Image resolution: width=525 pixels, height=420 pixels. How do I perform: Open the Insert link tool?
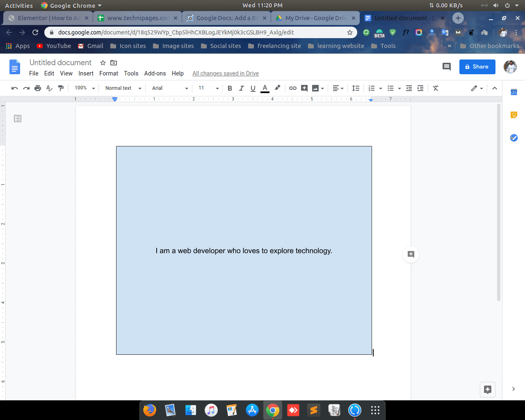[292, 88]
